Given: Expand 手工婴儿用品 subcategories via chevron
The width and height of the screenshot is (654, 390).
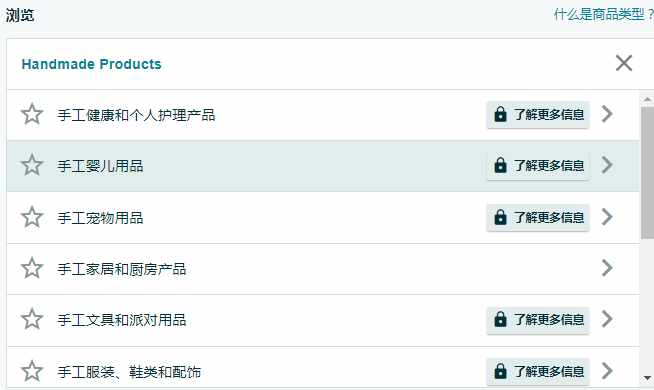Looking at the screenshot, I should pyautogui.click(x=607, y=165).
